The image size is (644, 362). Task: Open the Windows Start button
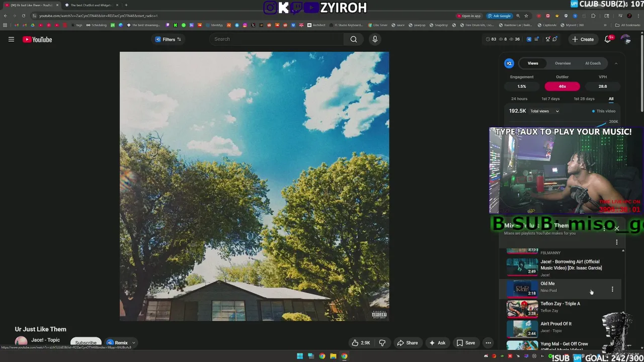[300, 356]
